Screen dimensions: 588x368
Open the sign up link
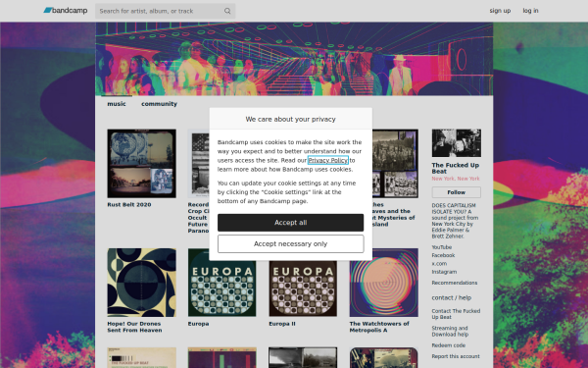[500, 11]
